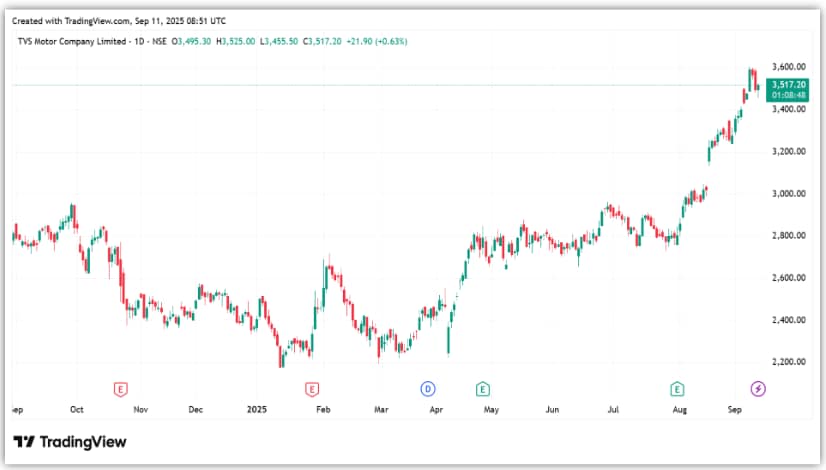Click the red earnings marker near October

click(x=121, y=388)
